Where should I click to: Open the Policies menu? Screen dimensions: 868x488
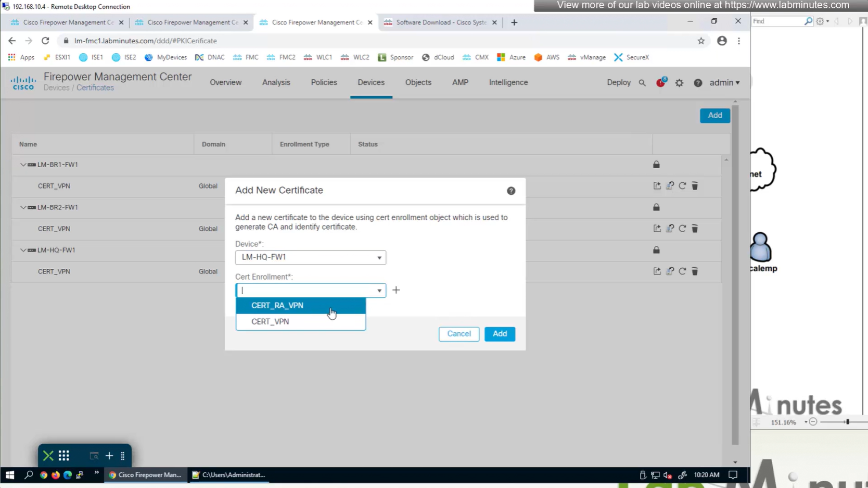click(324, 82)
